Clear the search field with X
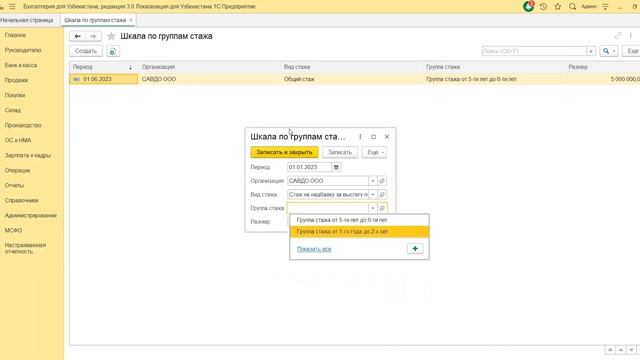The width and height of the screenshot is (640, 360). tap(591, 51)
